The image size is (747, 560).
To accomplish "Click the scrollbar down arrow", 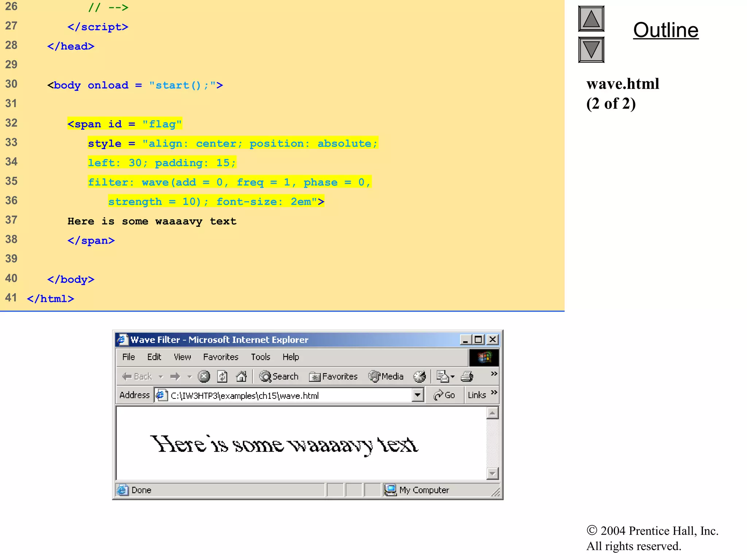I will (x=492, y=473).
